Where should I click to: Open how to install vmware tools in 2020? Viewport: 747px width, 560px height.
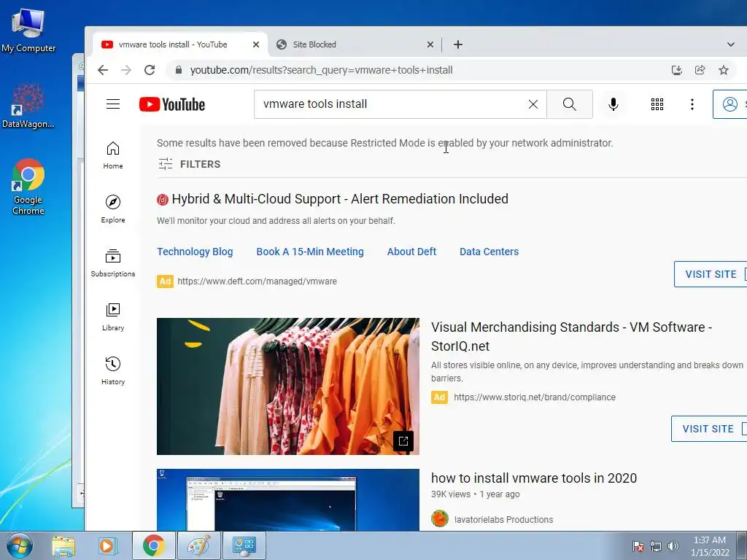(534, 478)
